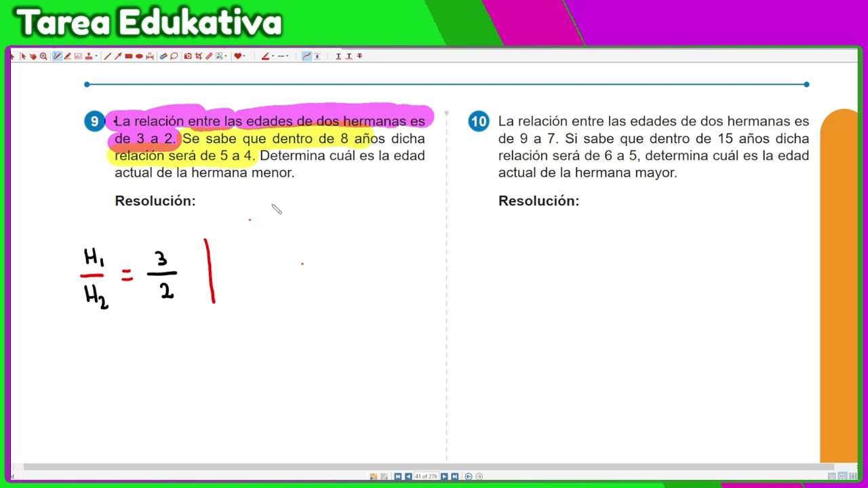Select the crop tool
Screen dimensions: 868x488
coord(198,56)
